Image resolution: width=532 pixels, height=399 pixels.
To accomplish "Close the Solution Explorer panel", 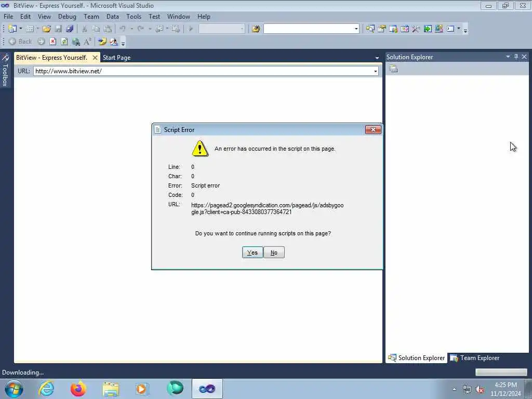I will point(524,57).
